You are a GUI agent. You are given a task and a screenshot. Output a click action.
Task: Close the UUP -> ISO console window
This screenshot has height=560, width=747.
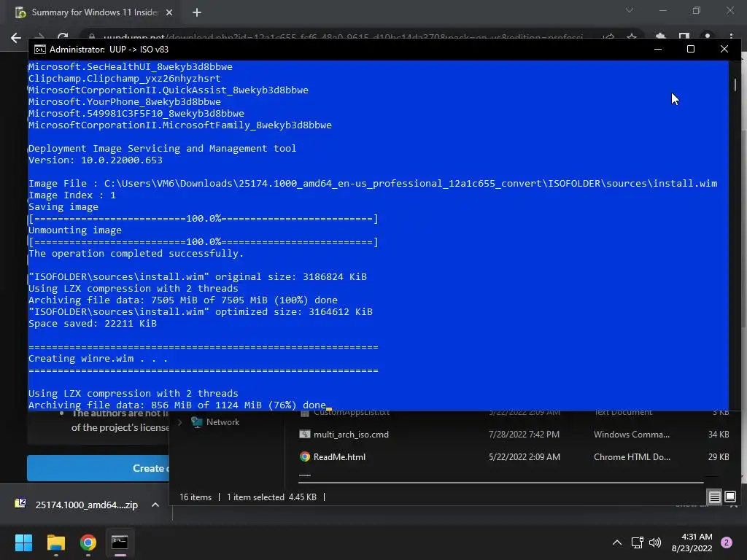[724, 49]
